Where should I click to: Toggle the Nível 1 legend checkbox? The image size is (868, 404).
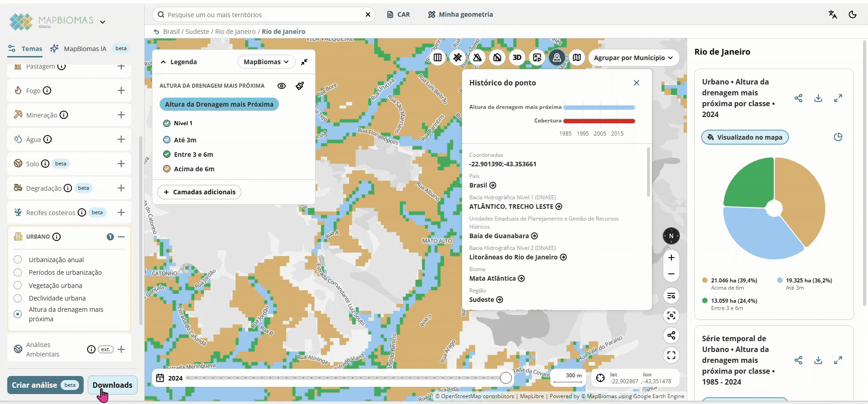167,123
